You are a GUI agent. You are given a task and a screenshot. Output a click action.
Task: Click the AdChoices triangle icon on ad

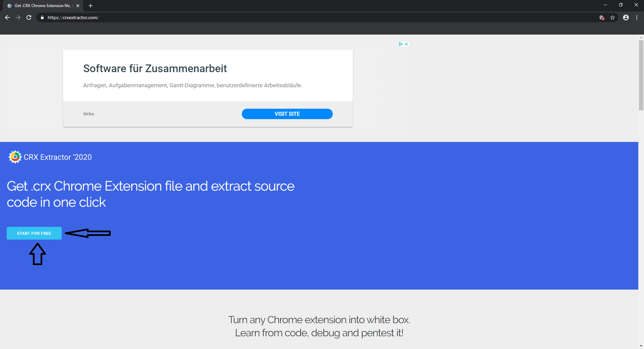tap(400, 44)
